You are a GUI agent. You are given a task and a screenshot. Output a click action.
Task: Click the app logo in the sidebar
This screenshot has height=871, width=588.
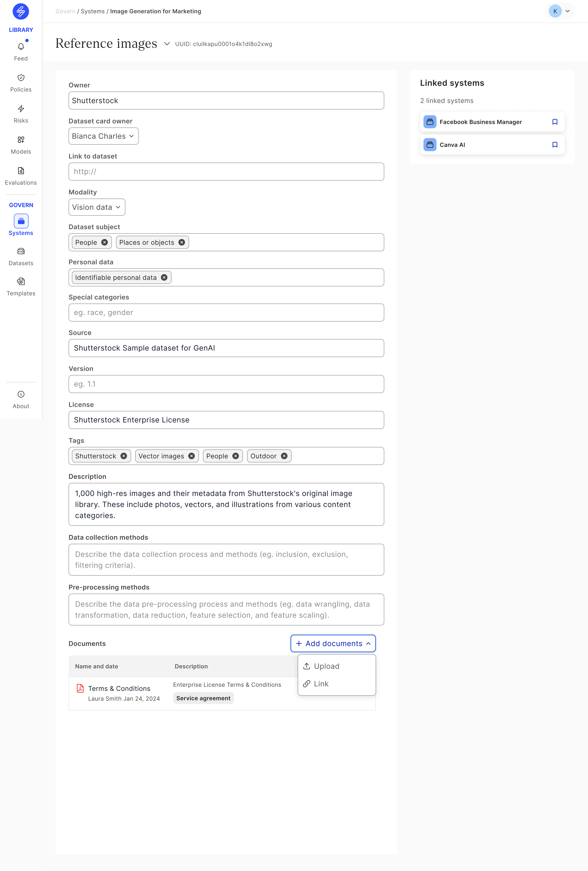(21, 12)
